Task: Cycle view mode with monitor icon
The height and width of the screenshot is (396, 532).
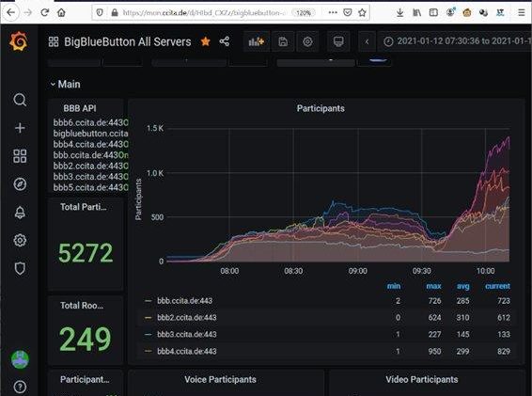Action: coord(338,41)
